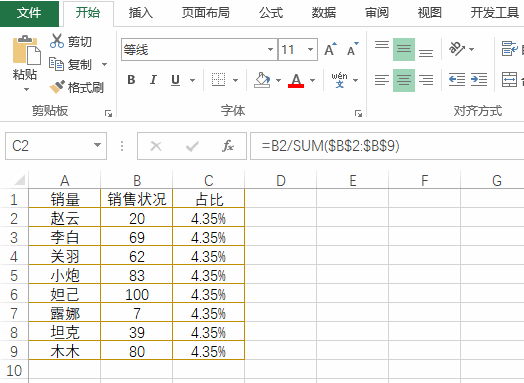The width and height of the screenshot is (524, 383).
Task: Expand the fill color dropdown arrow
Action: pyautogui.click(x=278, y=80)
